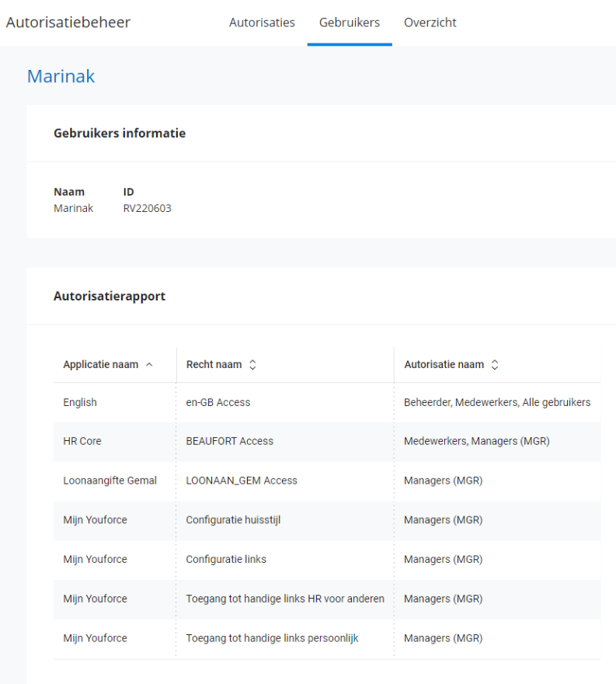
Task: Select Toegang tot handige links persoonlijk
Action: tap(272, 638)
